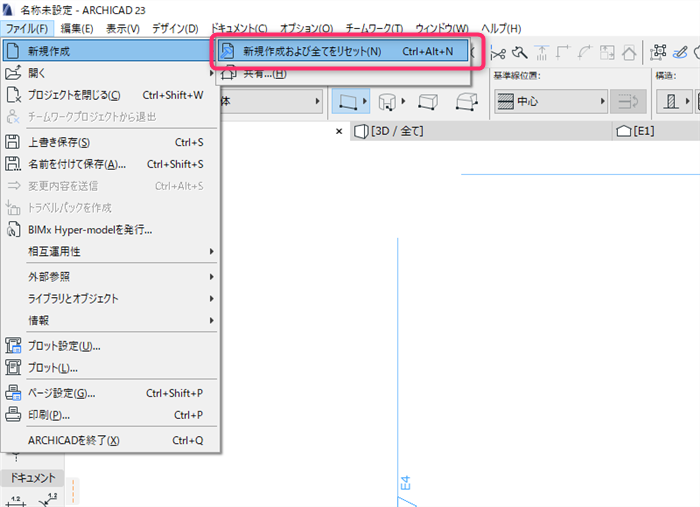The width and height of the screenshot is (700, 507).
Task: Expand the 相互運用性 submenu
Action: click(111, 252)
